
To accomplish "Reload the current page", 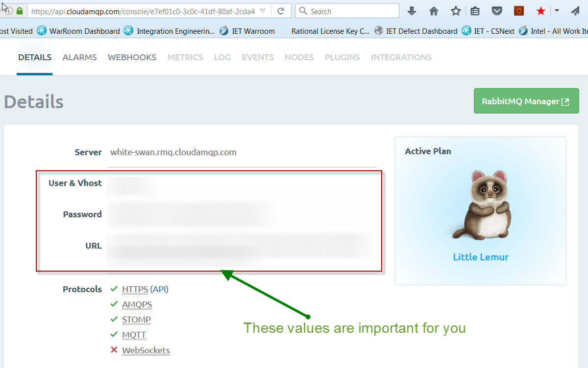I will [281, 11].
